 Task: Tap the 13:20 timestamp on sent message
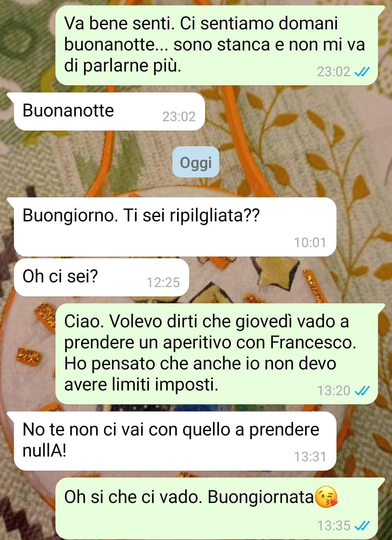pos(334,390)
